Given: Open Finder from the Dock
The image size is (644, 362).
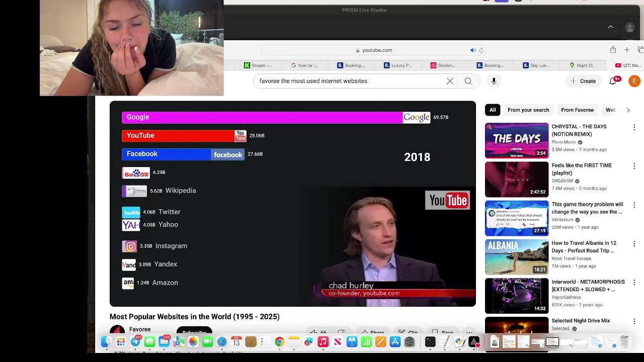Looking at the screenshot, I should tap(106, 342).
